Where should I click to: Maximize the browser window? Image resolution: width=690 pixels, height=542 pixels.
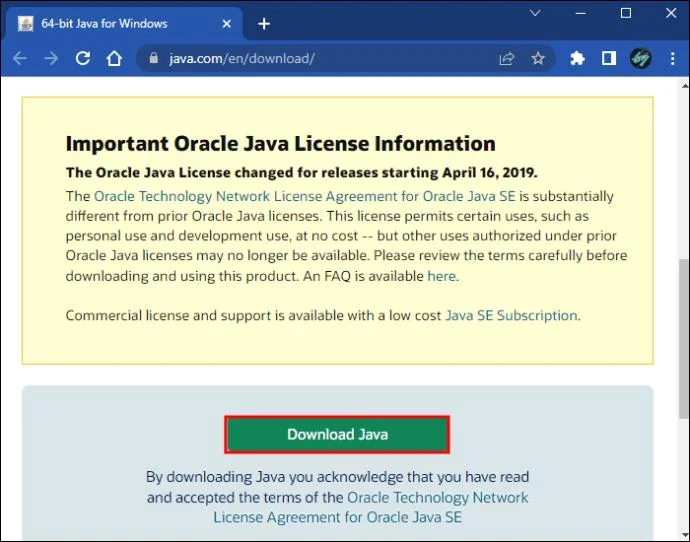[626, 13]
